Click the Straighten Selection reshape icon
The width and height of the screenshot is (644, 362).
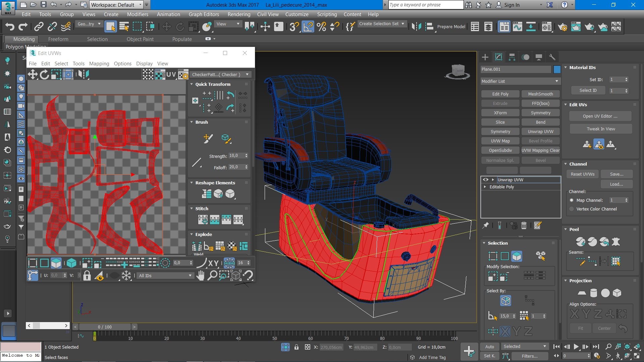click(207, 194)
